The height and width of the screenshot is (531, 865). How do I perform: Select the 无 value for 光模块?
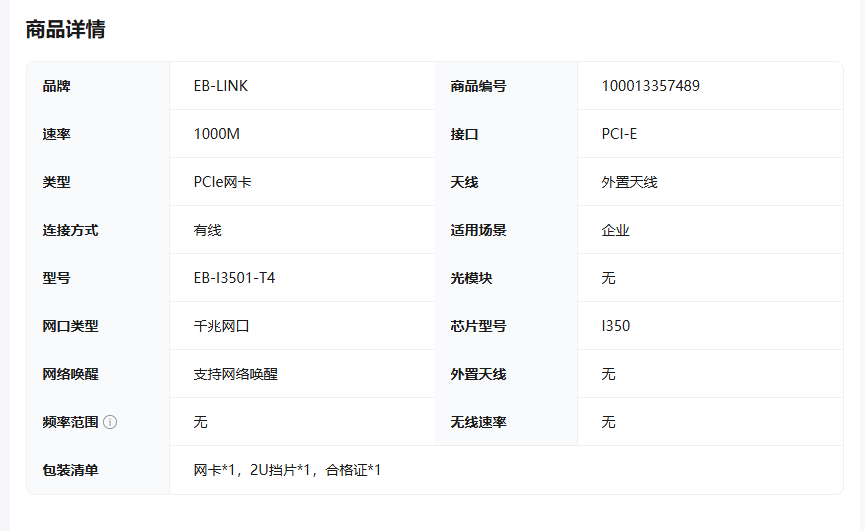(608, 278)
